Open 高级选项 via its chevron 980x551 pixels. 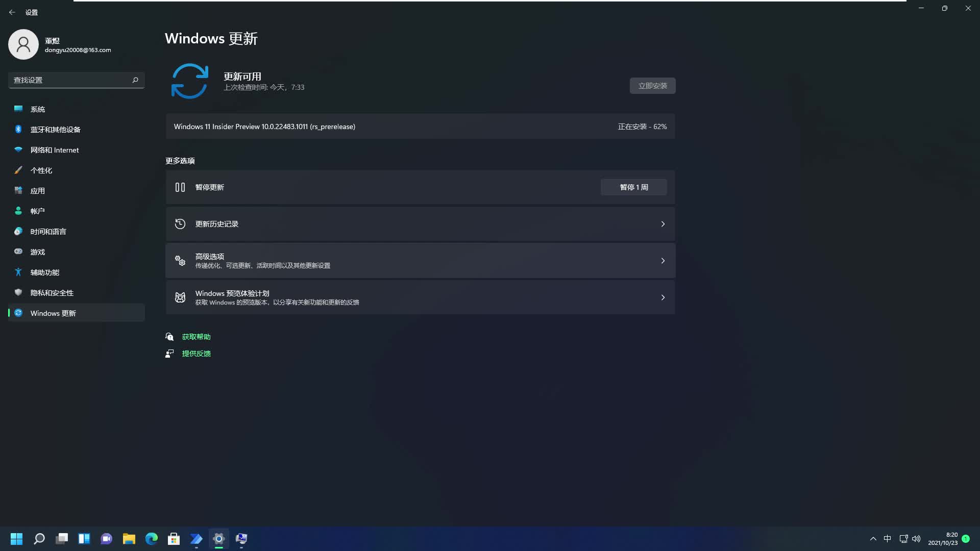(663, 261)
